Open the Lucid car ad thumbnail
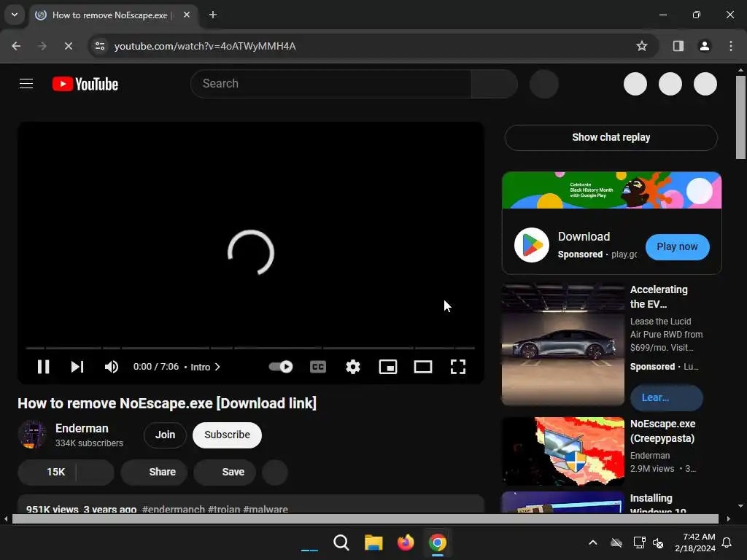Screen dimensions: 747x560 click(562, 344)
